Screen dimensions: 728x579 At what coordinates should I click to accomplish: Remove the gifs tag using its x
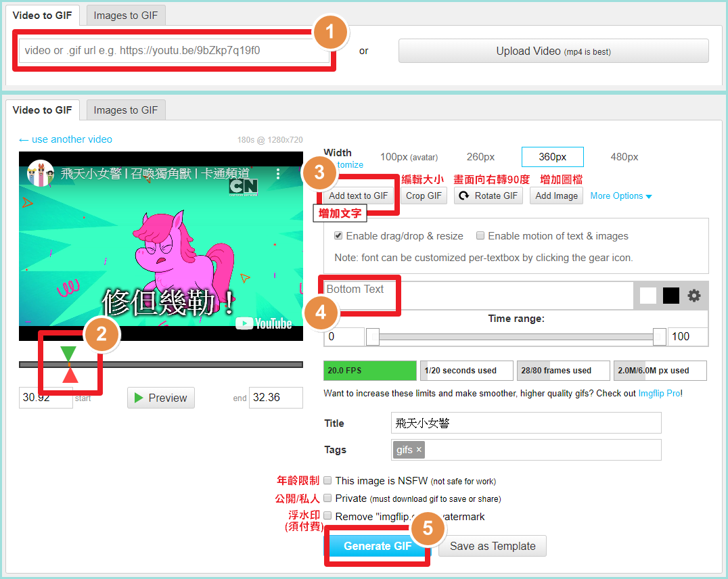[x=419, y=449]
